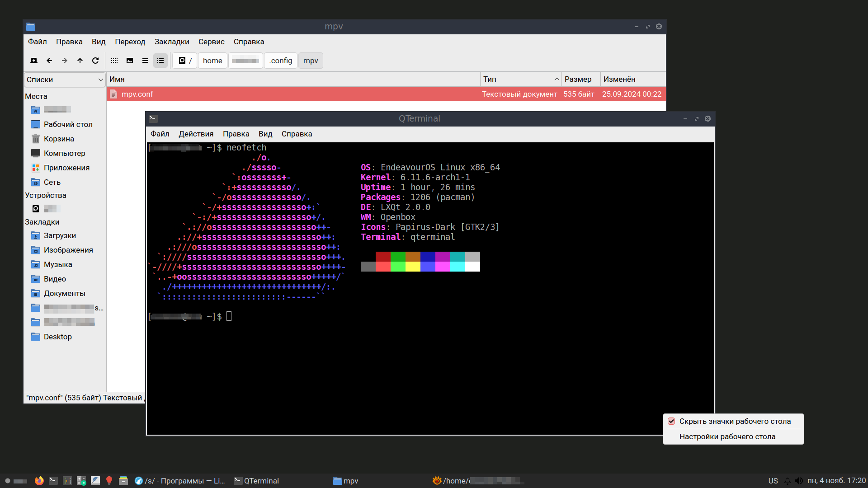Open the 'Закладки' menu in file manager
This screenshot has width=868, height=488.
click(x=172, y=42)
